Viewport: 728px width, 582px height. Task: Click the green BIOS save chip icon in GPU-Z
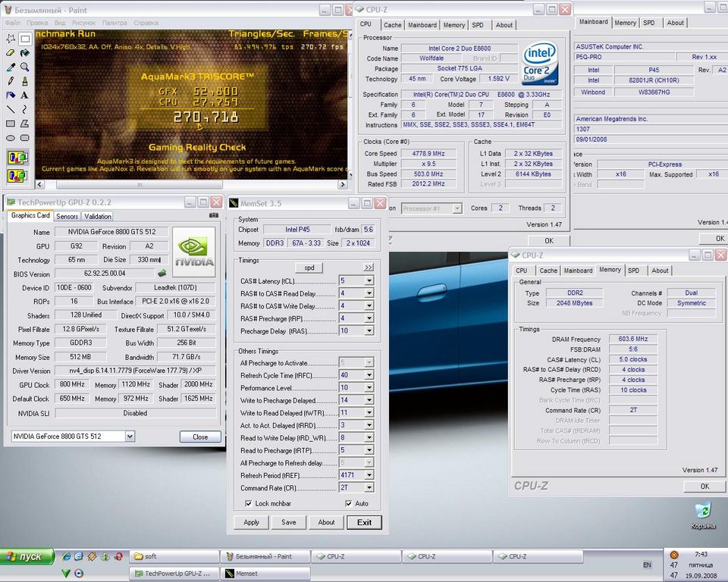[162, 274]
